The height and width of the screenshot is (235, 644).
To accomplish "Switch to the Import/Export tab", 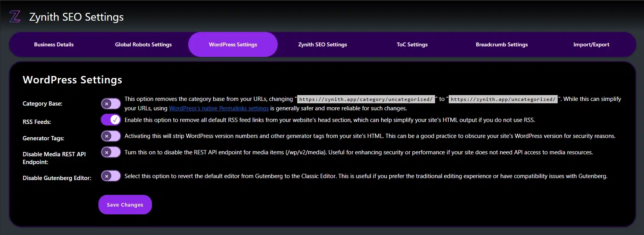I will [x=591, y=44].
